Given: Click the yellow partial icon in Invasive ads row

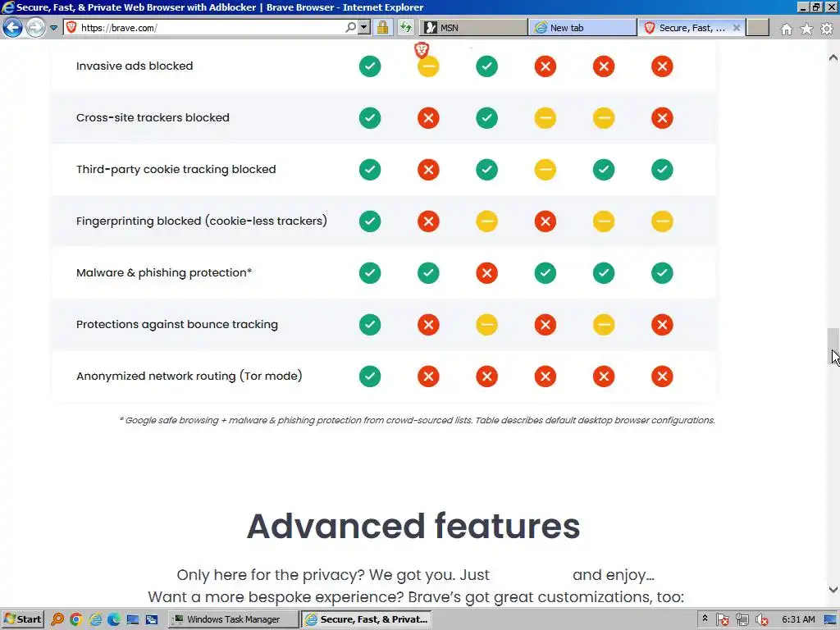Looking at the screenshot, I should pyautogui.click(x=428, y=66).
